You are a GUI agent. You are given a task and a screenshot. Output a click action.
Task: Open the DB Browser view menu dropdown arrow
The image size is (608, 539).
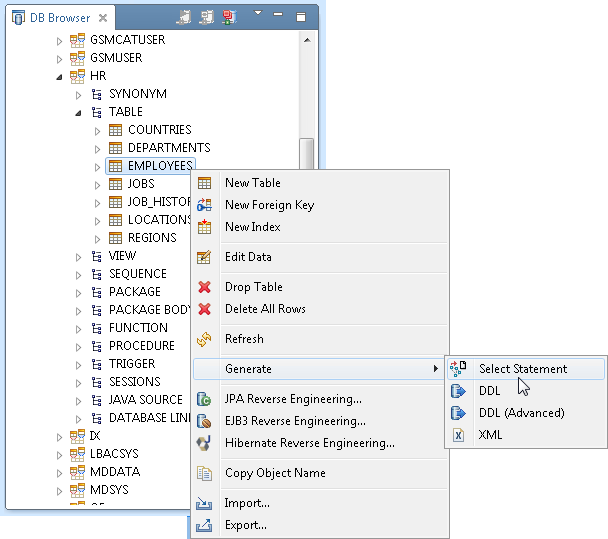(257, 14)
